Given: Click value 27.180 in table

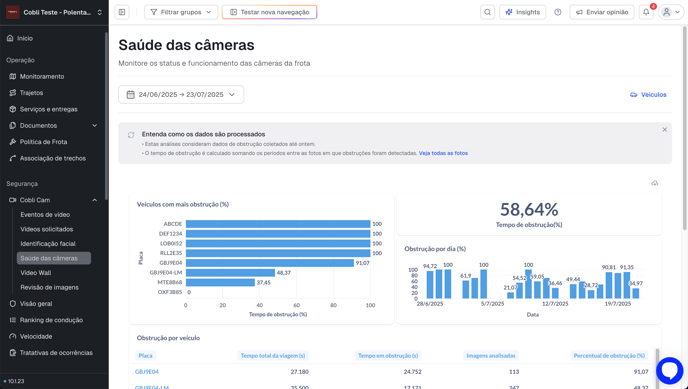Looking at the screenshot, I should pyautogui.click(x=300, y=372).
